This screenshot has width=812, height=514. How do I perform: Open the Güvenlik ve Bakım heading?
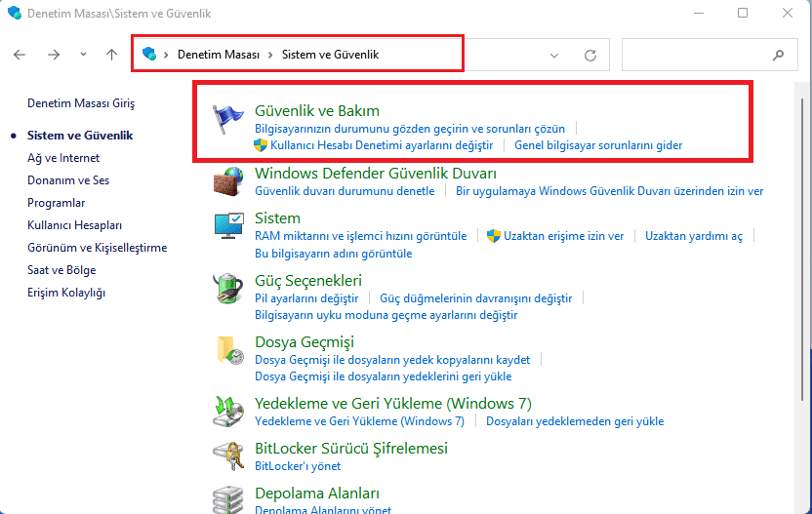pos(317,111)
